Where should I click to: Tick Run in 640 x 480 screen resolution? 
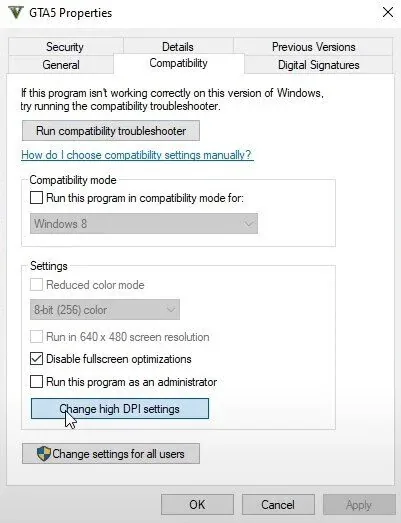pos(36,337)
